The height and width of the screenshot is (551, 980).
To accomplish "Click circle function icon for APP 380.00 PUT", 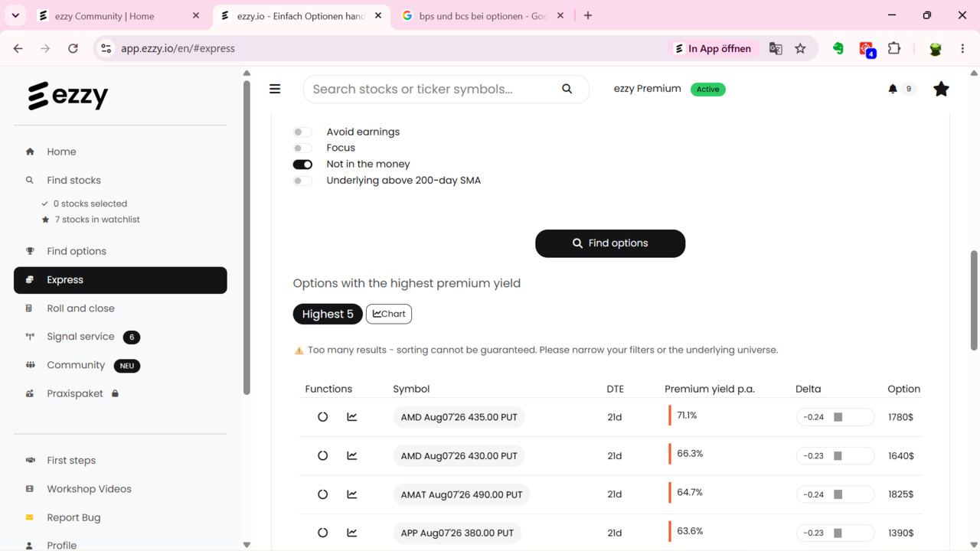I will pos(322,533).
